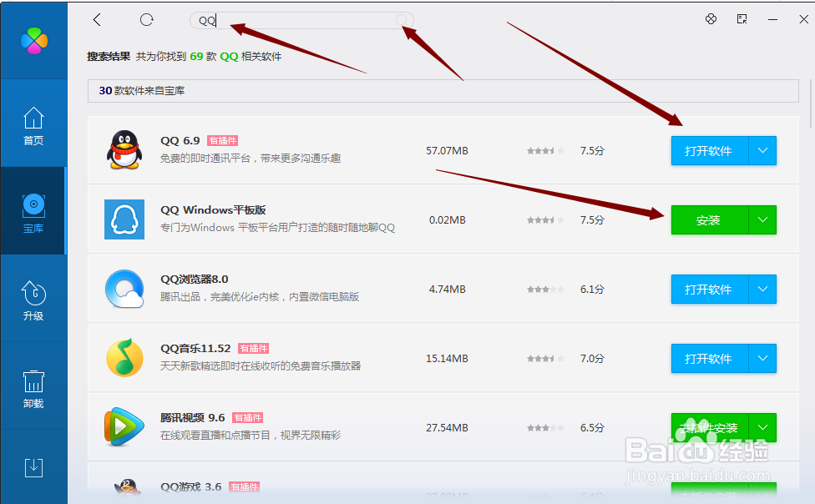The image size is (815, 504).
Task: Click the QQ音乐 app icon
Action: 124,358
